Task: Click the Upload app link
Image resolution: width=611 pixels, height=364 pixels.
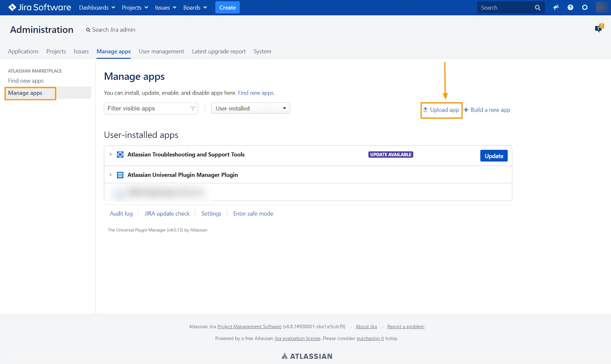Action: click(441, 110)
